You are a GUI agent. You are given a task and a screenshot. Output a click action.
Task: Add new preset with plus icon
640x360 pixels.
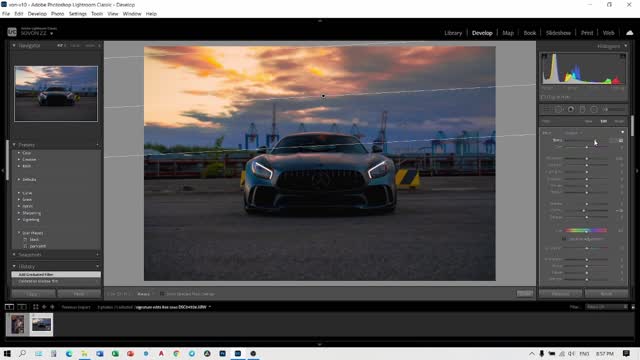(98, 145)
